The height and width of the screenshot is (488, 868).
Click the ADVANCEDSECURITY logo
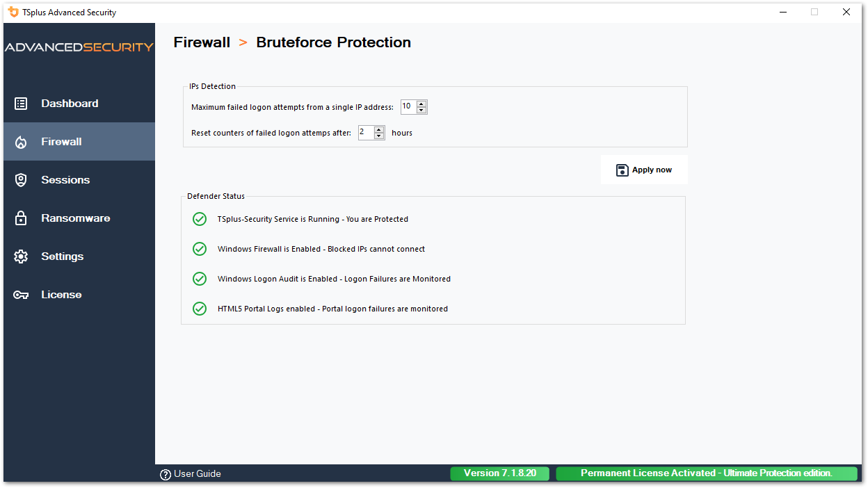pos(79,47)
